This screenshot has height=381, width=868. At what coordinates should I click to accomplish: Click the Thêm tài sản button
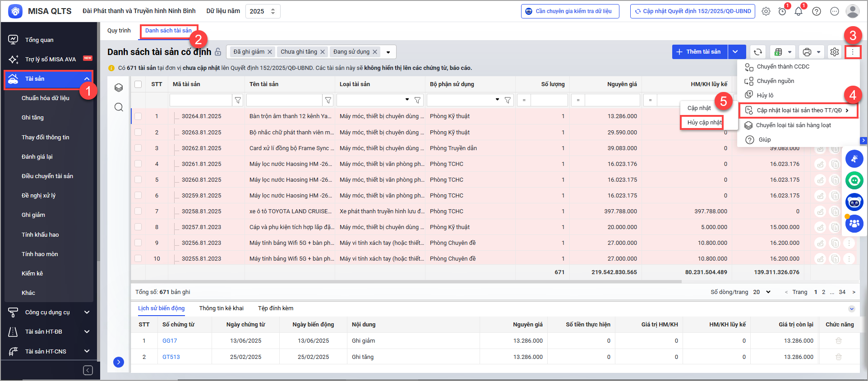point(699,52)
